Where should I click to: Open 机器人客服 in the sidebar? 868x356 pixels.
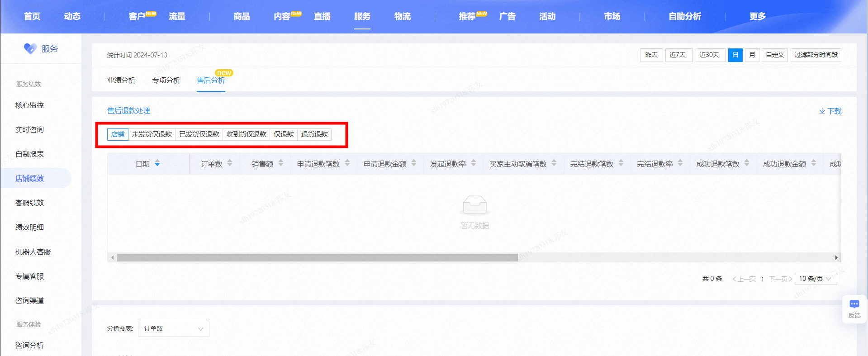(x=33, y=252)
